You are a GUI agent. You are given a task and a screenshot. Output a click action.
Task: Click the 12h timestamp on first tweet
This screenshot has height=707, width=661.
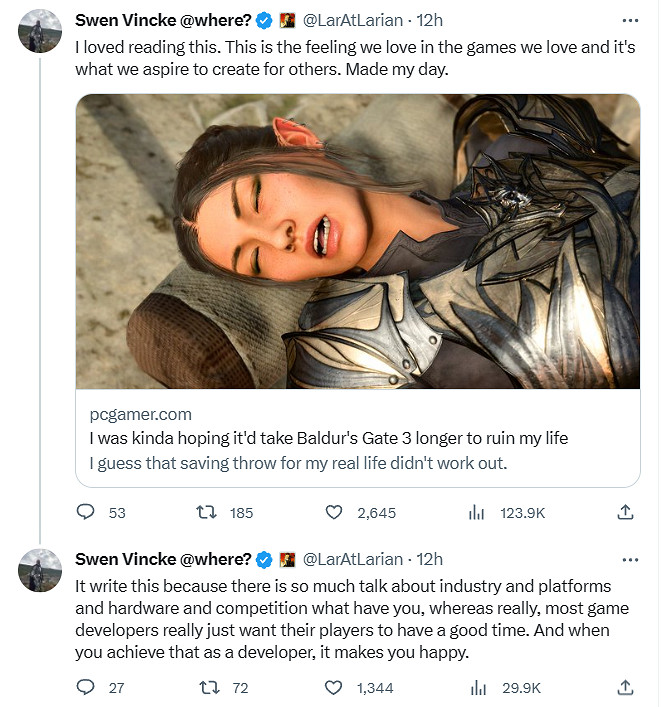430,19
